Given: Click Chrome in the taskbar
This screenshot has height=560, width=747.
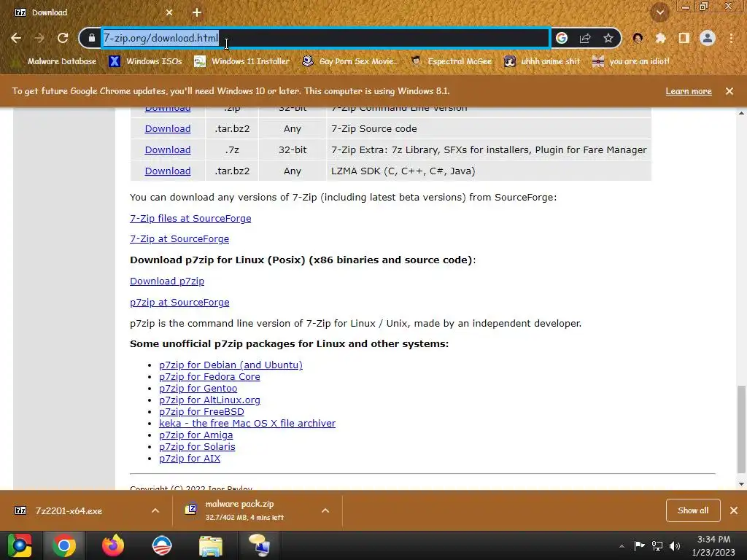Looking at the screenshot, I should (x=64, y=545).
